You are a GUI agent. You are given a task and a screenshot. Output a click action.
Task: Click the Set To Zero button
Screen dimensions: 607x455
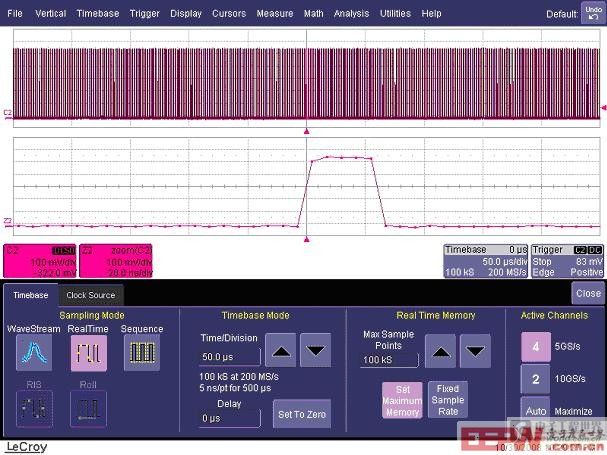tap(301, 414)
